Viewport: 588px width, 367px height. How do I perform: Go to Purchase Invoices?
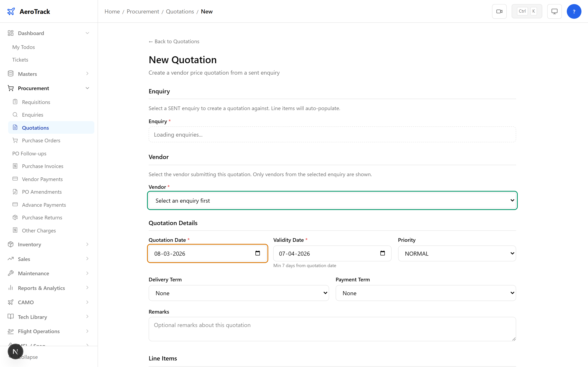pyautogui.click(x=42, y=166)
